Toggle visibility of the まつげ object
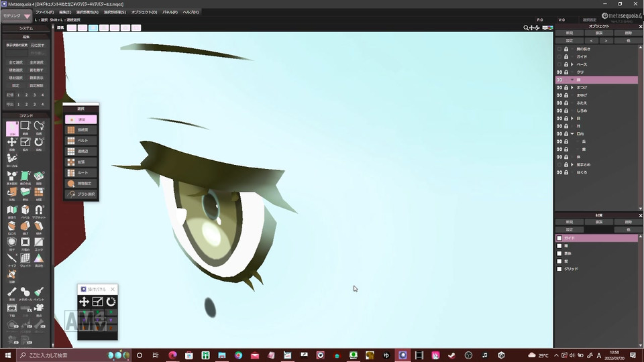 [559, 87]
